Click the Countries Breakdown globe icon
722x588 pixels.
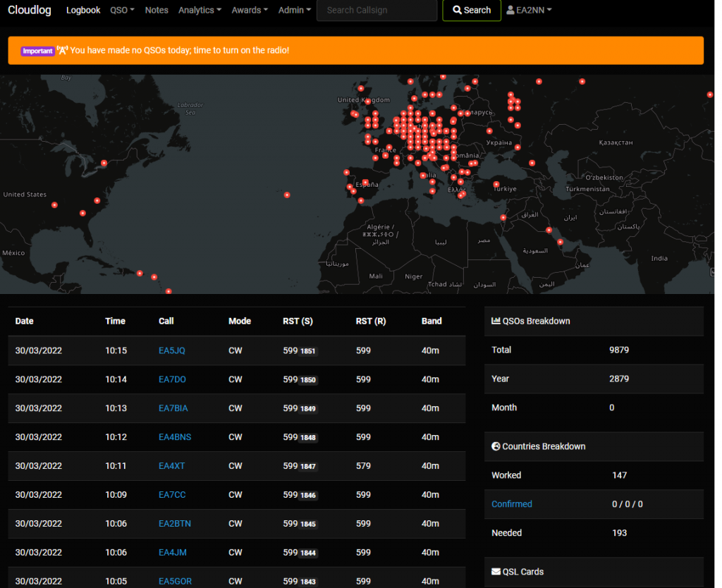(x=496, y=446)
